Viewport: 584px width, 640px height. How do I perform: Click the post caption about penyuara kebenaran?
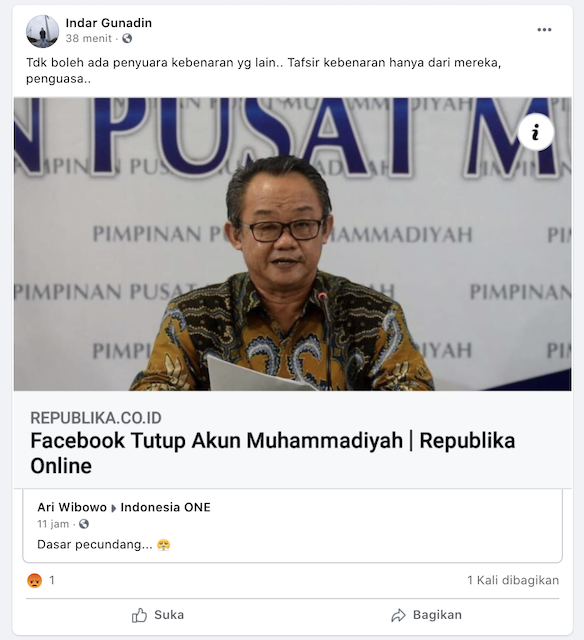(x=264, y=71)
